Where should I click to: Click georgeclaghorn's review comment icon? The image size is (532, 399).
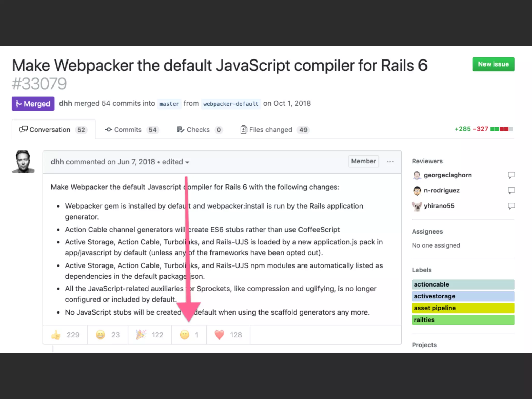pyautogui.click(x=511, y=175)
